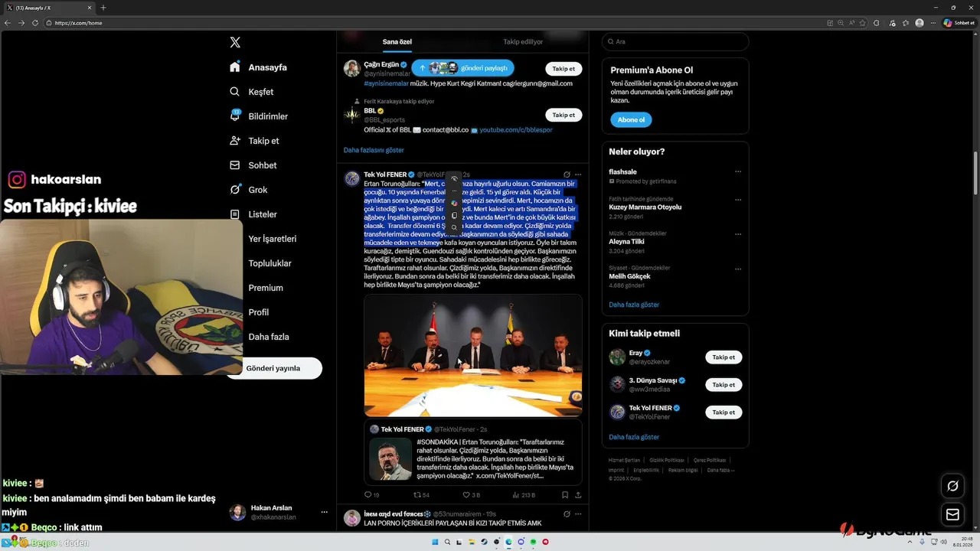This screenshot has height=551, width=980.
Task: Follow BBL with Takip et
Action: coord(563,115)
